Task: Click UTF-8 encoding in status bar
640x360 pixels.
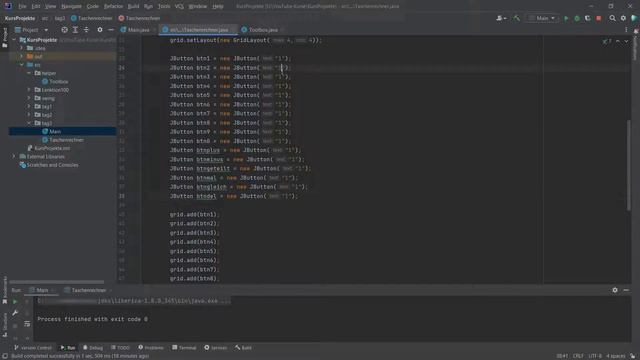Action: click(x=595, y=356)
